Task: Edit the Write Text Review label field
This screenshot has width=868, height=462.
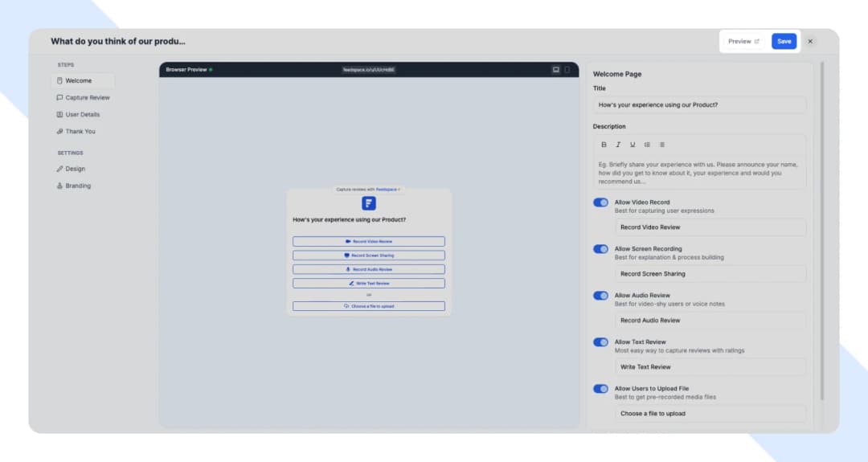Action: point(710,367)
